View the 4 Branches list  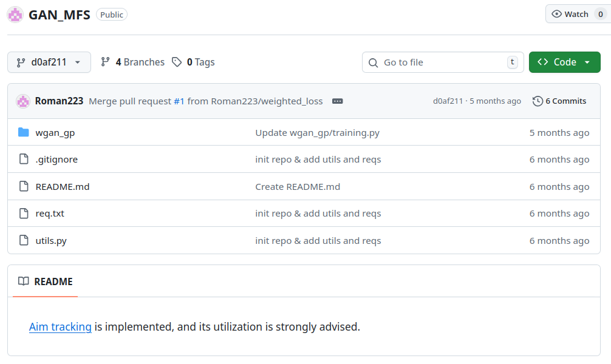[132, 62]
